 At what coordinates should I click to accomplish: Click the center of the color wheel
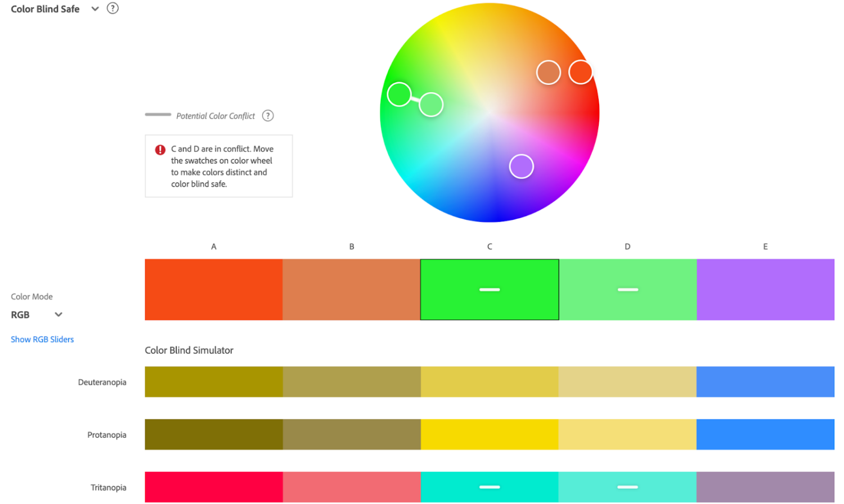(490, 112)
